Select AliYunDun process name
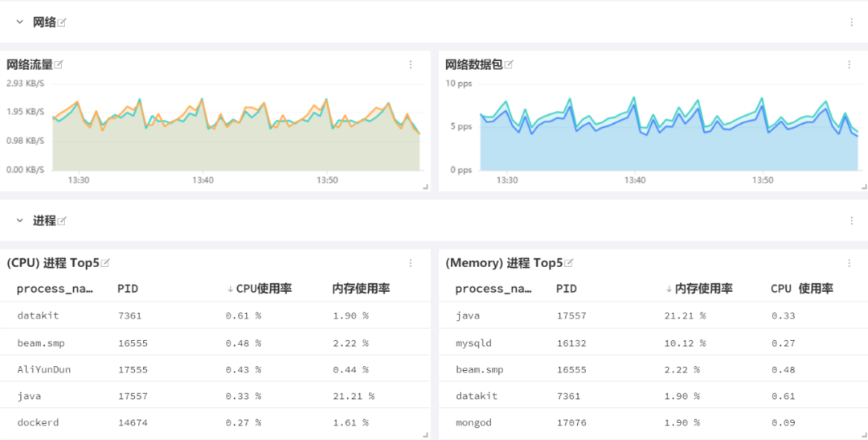This screenshot has height=440, width=868. point(43,370)
